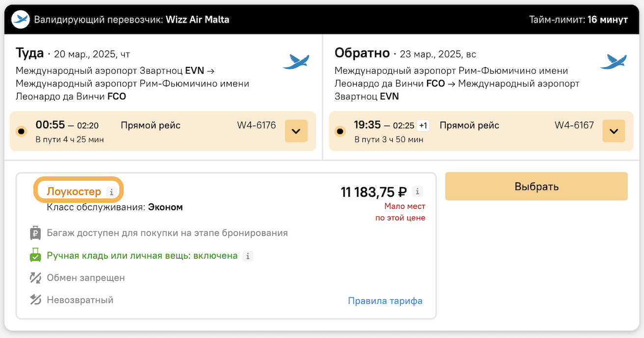Select radio button for flight W4-6176
The height and width of the screenshot is (338, 644).
tap(21, 132)
